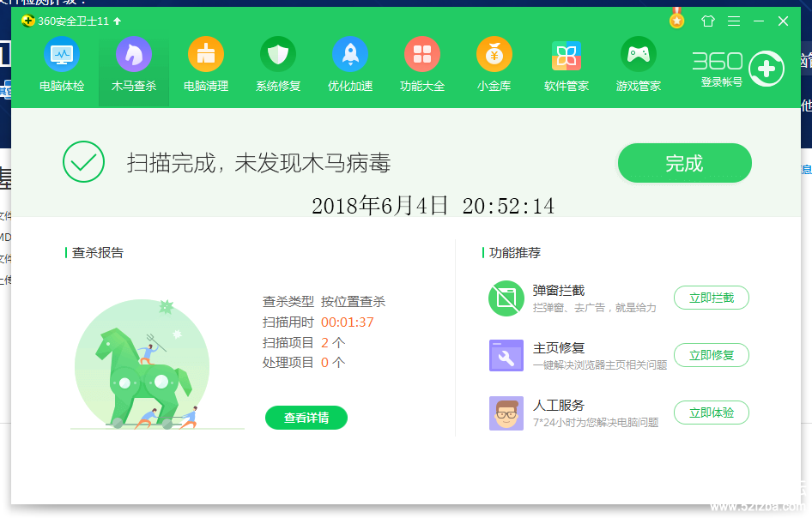Screen dimensions: 812x518
Task: Click the 扫描完成，未发现木马病毒 message
Action: 259,163
